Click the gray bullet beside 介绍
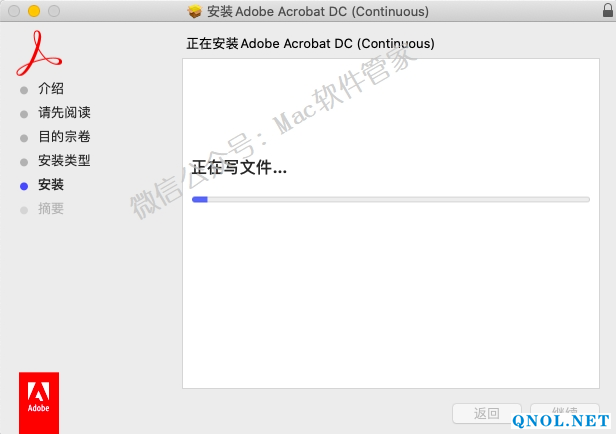Screen dimensions: 616x434 (x=24, y=90)
